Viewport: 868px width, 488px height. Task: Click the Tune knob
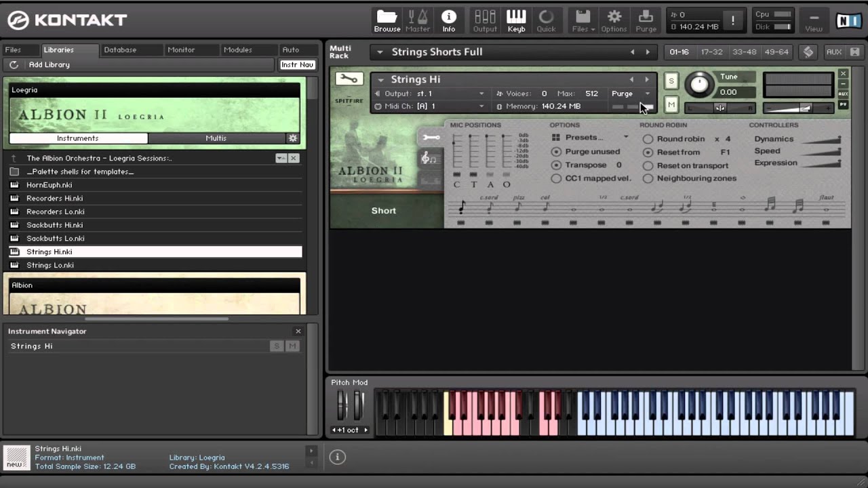(699, 84)
